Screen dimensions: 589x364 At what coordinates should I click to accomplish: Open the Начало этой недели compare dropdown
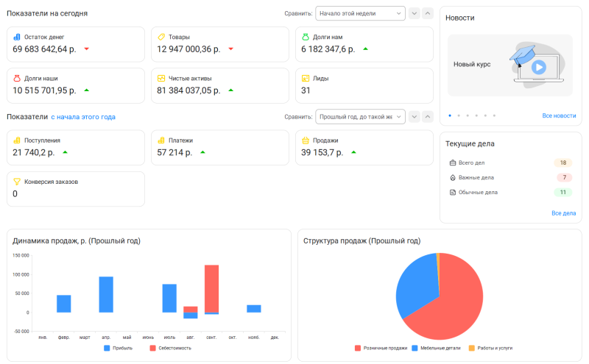point(360,13)
